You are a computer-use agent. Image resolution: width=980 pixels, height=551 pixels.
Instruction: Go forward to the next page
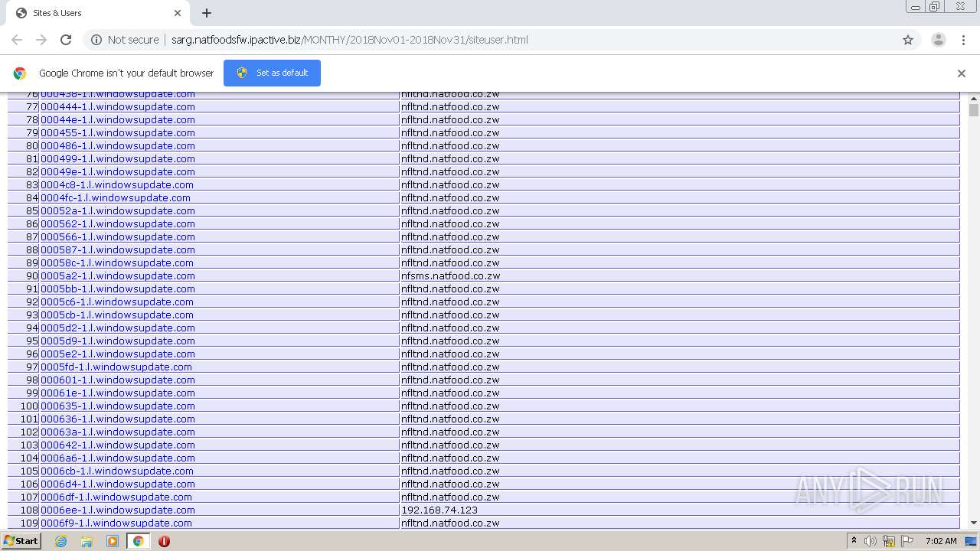(x=41, y=40)
